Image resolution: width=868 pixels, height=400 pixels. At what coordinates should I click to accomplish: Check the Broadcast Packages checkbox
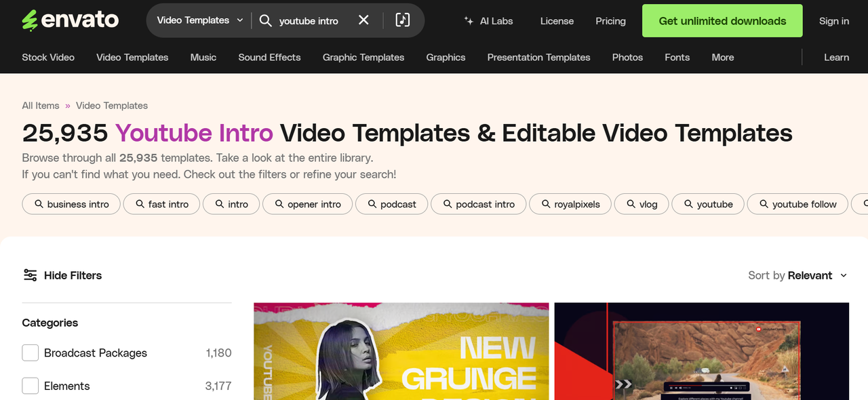coord(31,353)
